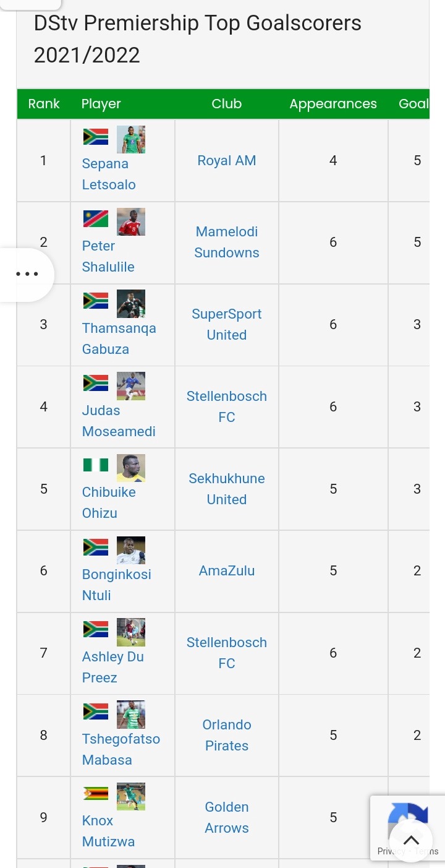Select the Rank column header
This screenshot has height=868, width=445.
pyautogui.click(x=44, y=104)
